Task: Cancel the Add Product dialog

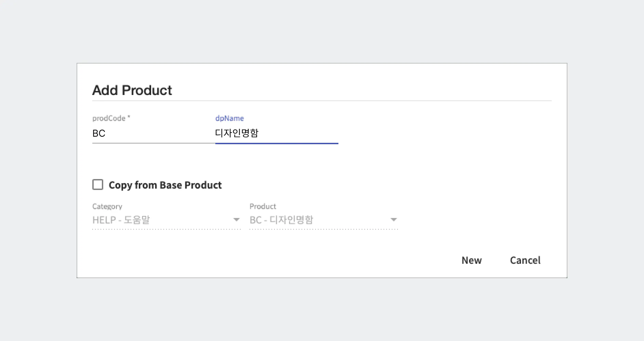Action: [x=525, y=260]
